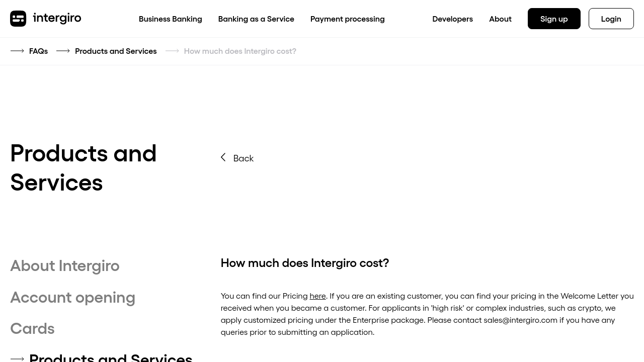
Task: Click the left chevron next to Back
Action: point(223,157)
